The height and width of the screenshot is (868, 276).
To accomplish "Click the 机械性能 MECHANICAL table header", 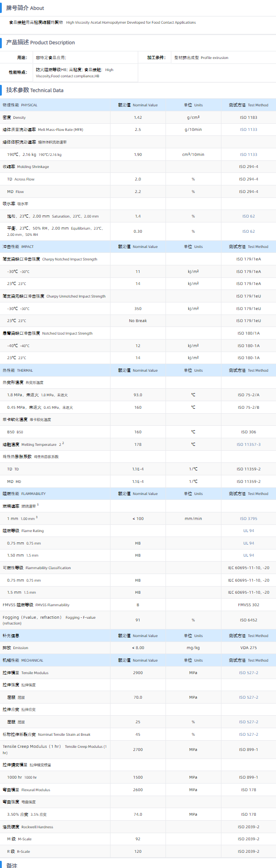I will click(23, 660).
